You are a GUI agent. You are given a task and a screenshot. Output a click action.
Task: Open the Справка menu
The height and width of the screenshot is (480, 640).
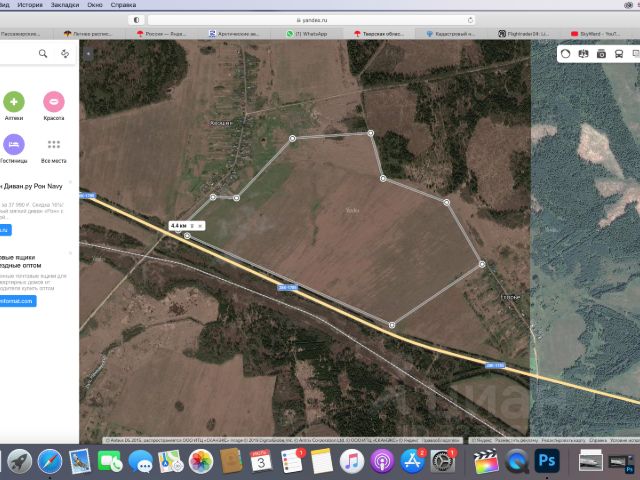pos(123,5)
